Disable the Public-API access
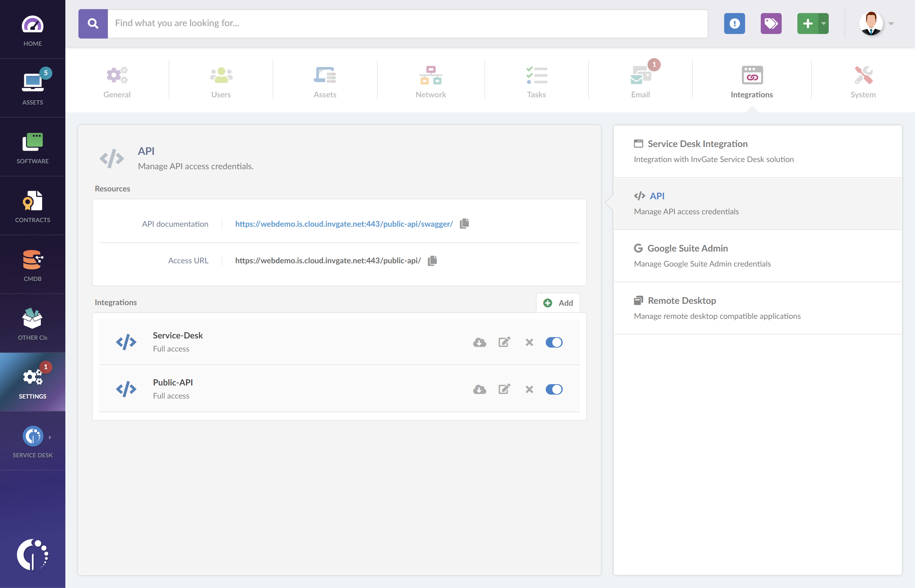The width and height of the screenshot is (915, 588). pos(554,389)
